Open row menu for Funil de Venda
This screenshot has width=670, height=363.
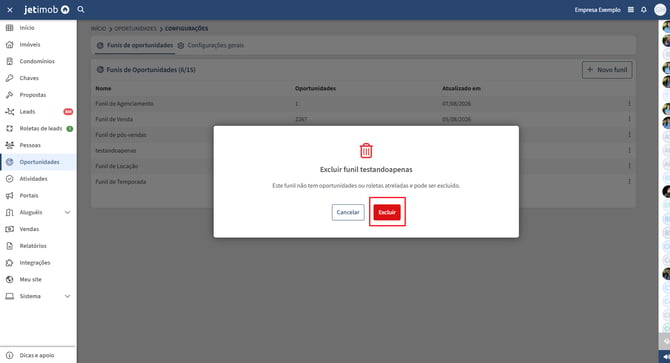coord(629,119)
